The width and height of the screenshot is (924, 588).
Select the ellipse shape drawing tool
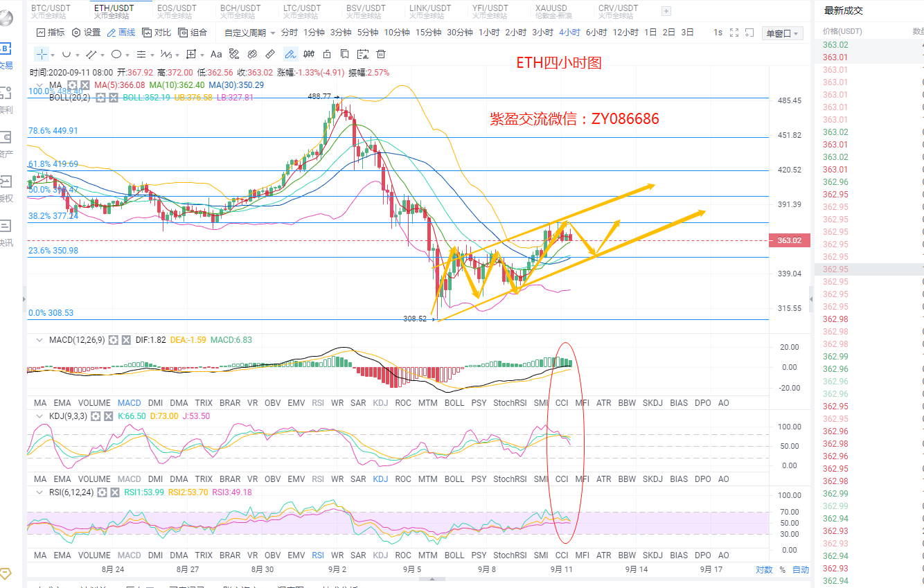tap(116, 55)
